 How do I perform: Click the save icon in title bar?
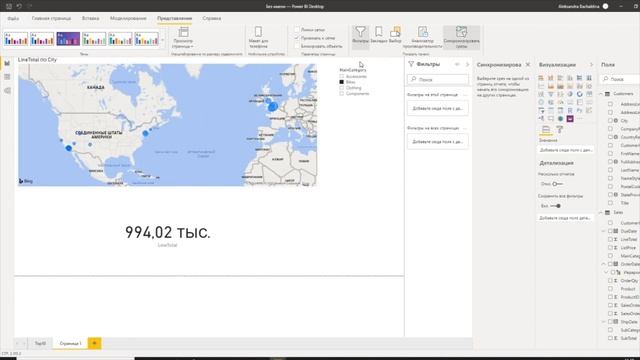[9, 6]
